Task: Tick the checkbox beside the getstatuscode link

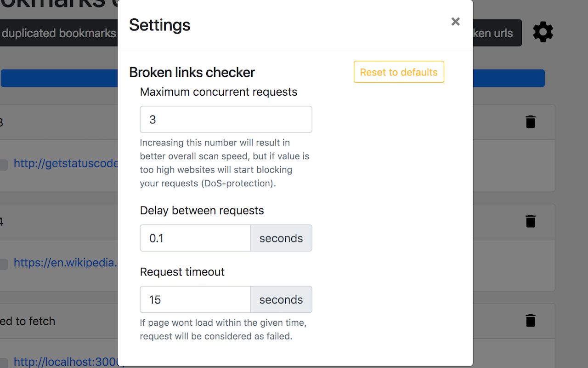Action: 4,165
